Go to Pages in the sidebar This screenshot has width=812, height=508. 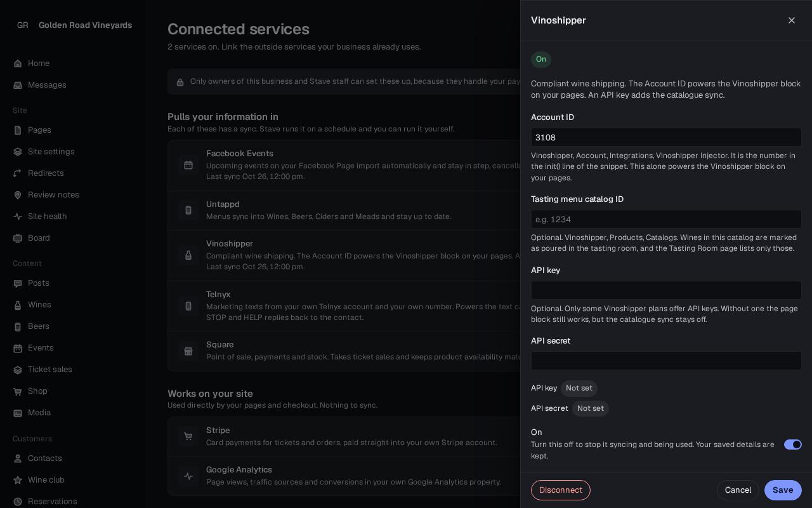pyautogui.click(x=73, y=130)
